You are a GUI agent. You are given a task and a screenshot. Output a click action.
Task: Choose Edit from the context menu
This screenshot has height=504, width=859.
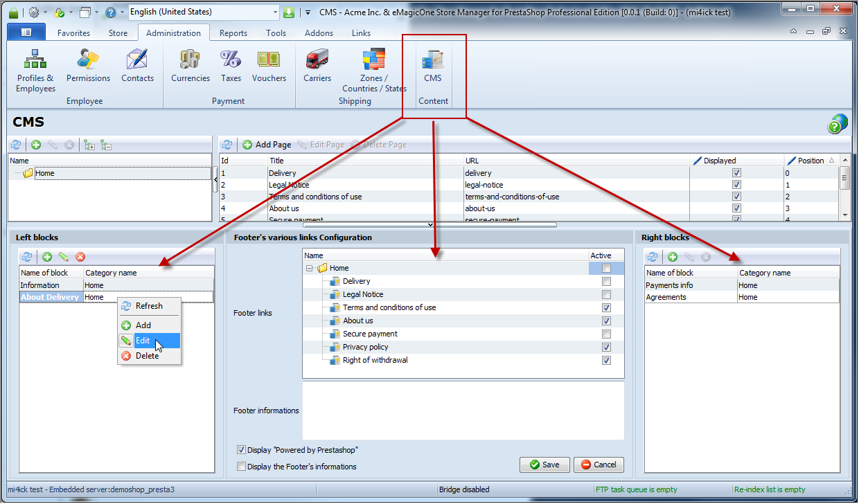point(143,341)
